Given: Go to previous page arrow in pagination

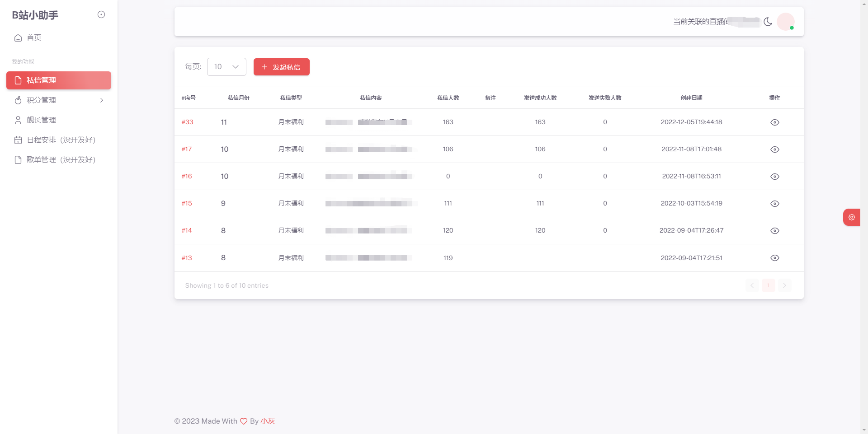Looking at the screenshot, I should point(752,285).
